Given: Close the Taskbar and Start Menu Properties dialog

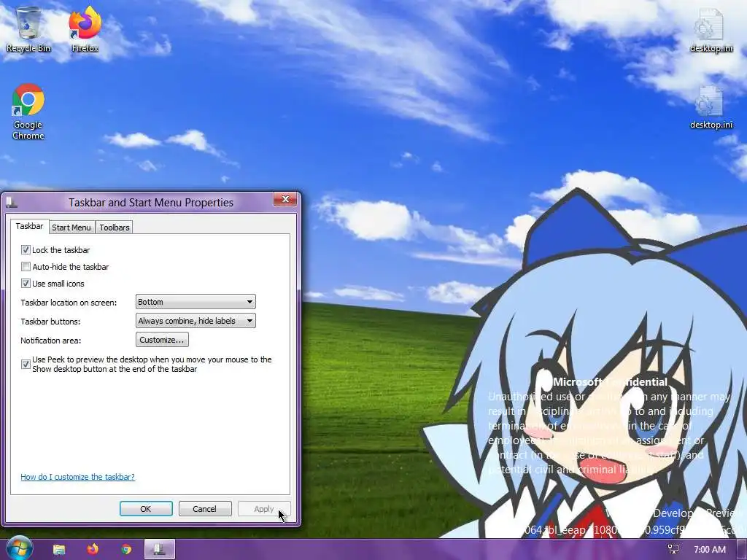Looking at the screenshot, I should [x=285, y=199].
